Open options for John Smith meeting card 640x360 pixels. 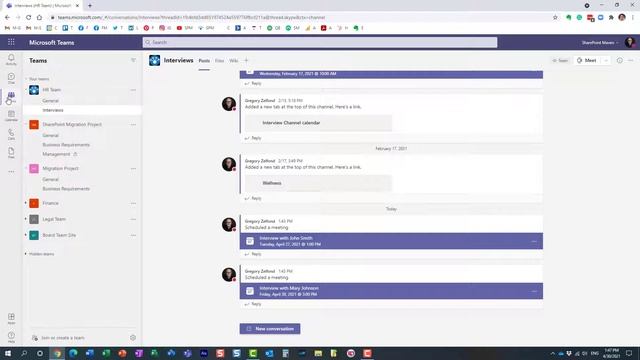pos(534,241)
